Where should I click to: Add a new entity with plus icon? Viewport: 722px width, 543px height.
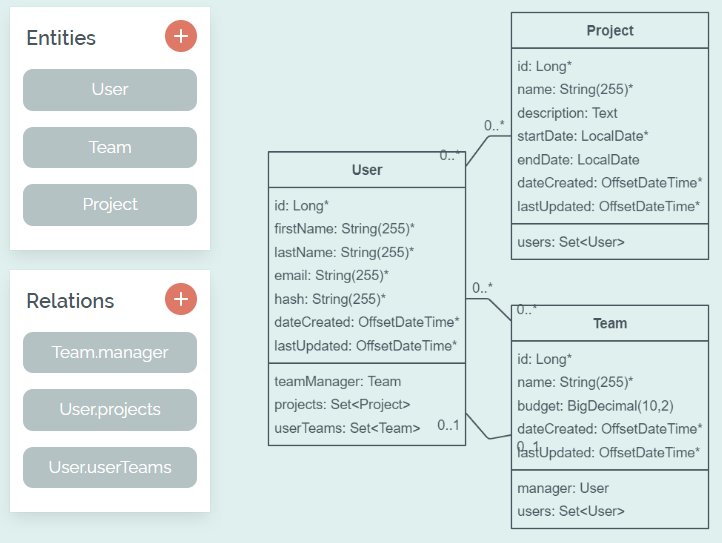[180, 36]
